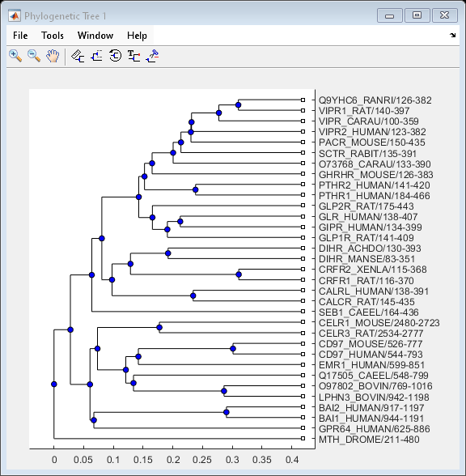Select branch node joining CRFR2_XENLA and CRFR1_RAT
466x476 pixels.
pos(239,274)
